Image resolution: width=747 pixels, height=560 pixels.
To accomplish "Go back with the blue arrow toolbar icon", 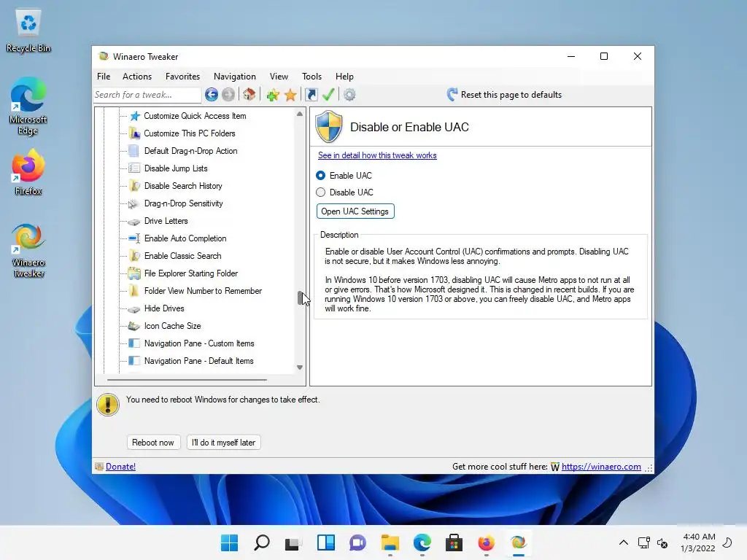I will 212,95.
